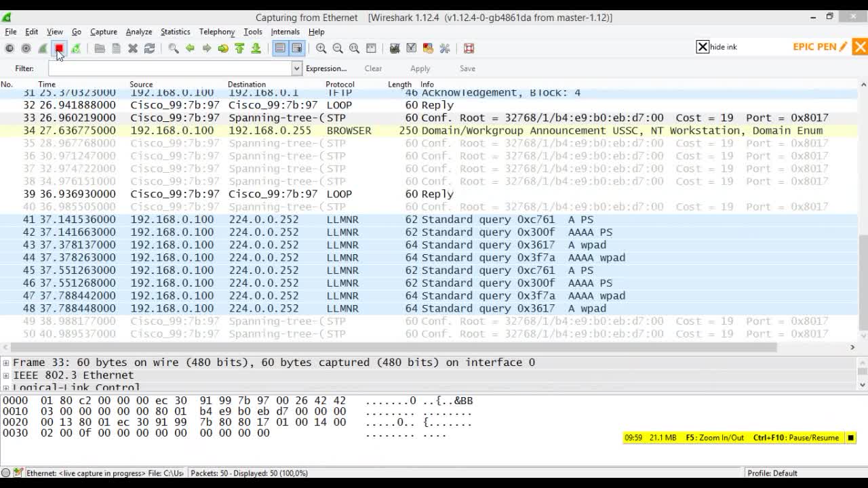Find a packet magnifier icon
The height and width of the screenshot is (488, 868).
(174, 48)
